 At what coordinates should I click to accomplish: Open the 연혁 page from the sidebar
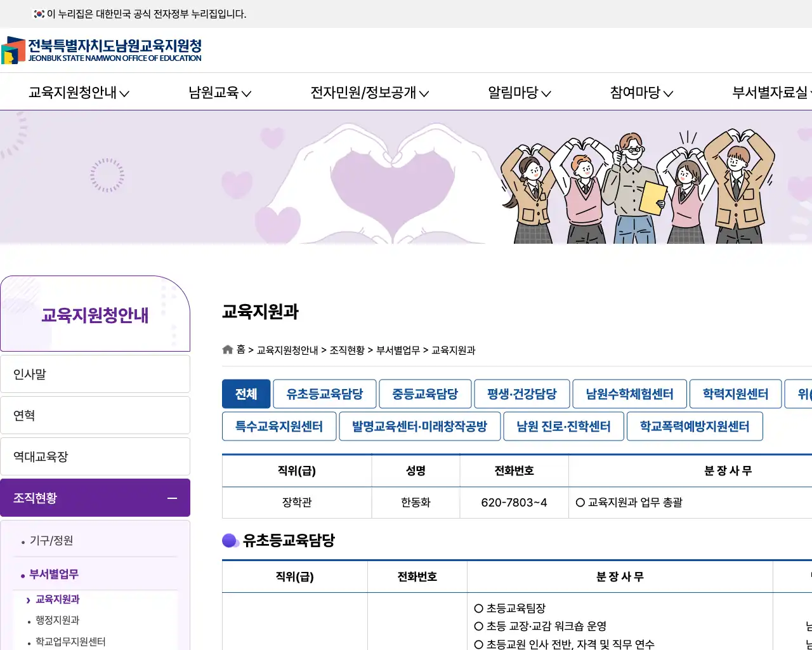95,415
